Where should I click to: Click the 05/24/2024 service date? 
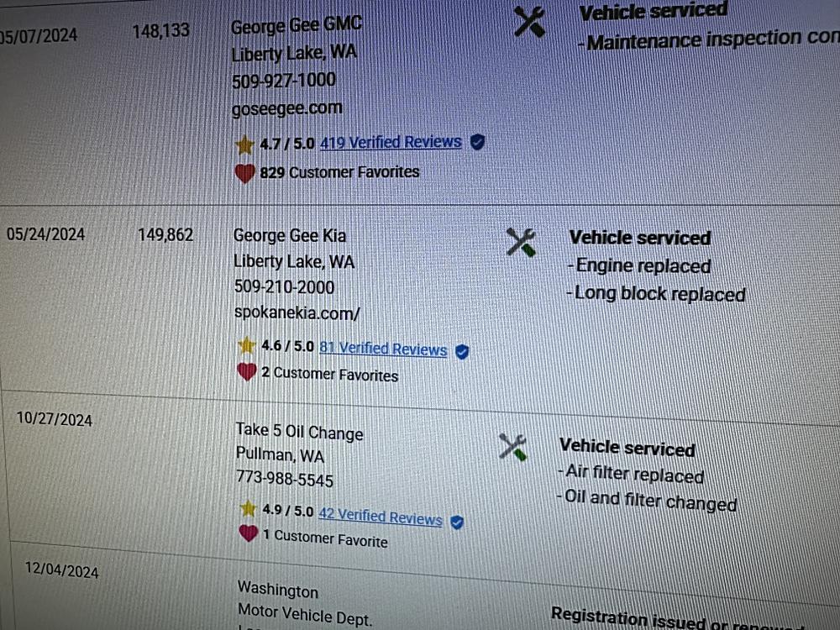(x=45, y=234)
